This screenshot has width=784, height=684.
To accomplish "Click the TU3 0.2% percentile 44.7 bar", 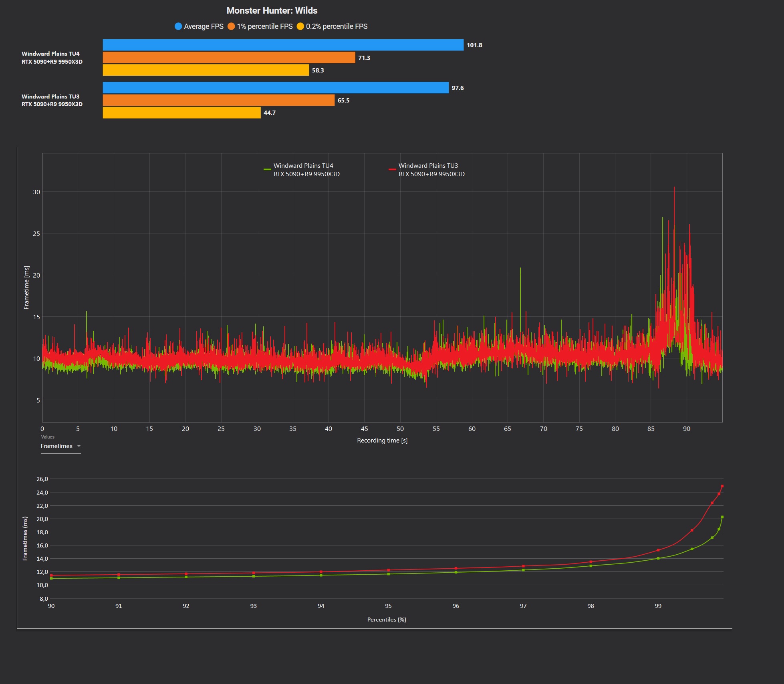I will [x=181, y=113].
